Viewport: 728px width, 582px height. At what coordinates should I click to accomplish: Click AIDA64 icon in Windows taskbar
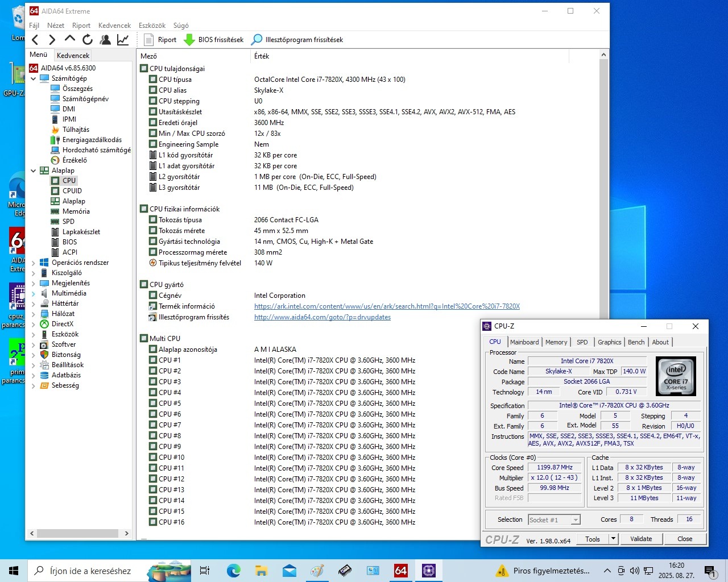point(400,571)
